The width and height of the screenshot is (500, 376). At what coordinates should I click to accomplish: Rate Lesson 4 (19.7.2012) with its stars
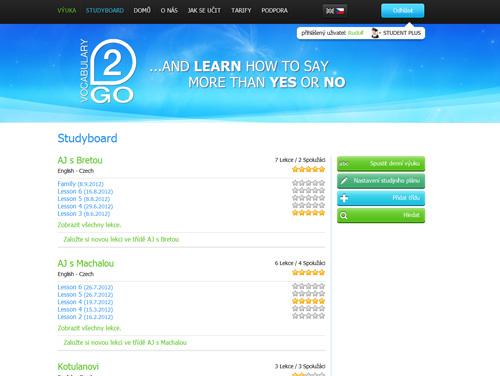(x=308, y=301)
